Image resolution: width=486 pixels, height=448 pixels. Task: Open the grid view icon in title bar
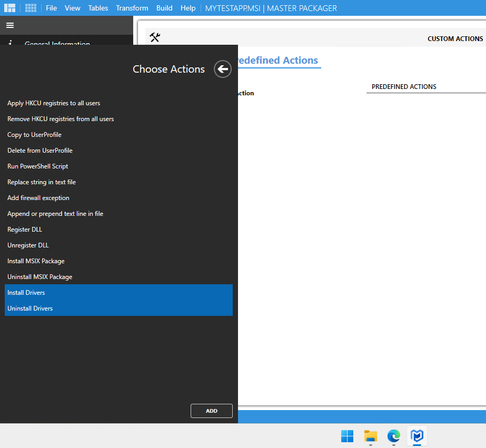tap(31, 8)
